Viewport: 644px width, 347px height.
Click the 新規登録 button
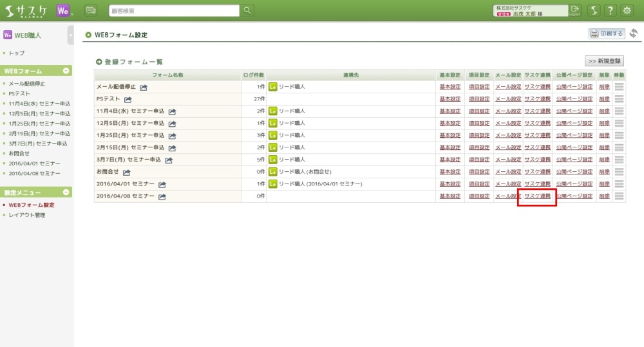(604, 61)
